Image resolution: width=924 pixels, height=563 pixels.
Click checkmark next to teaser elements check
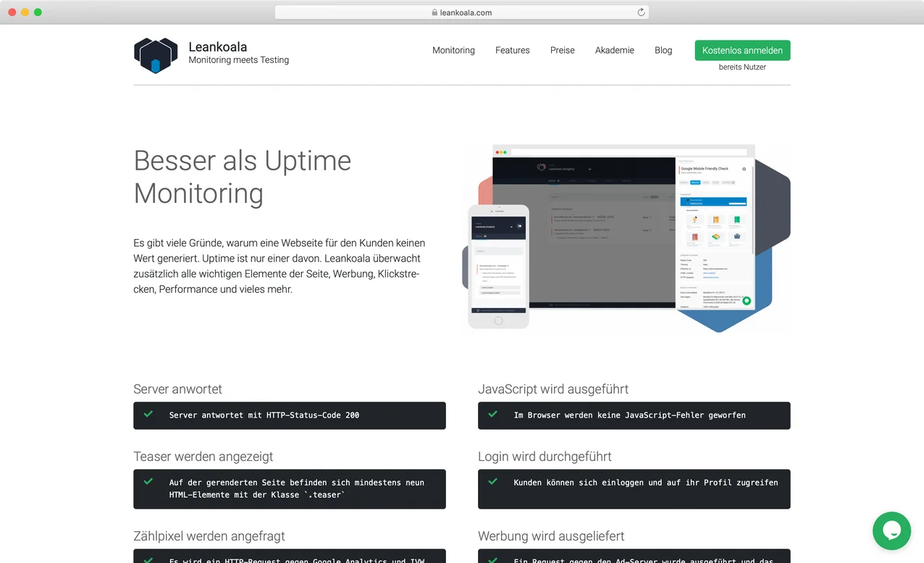(148, 482)
